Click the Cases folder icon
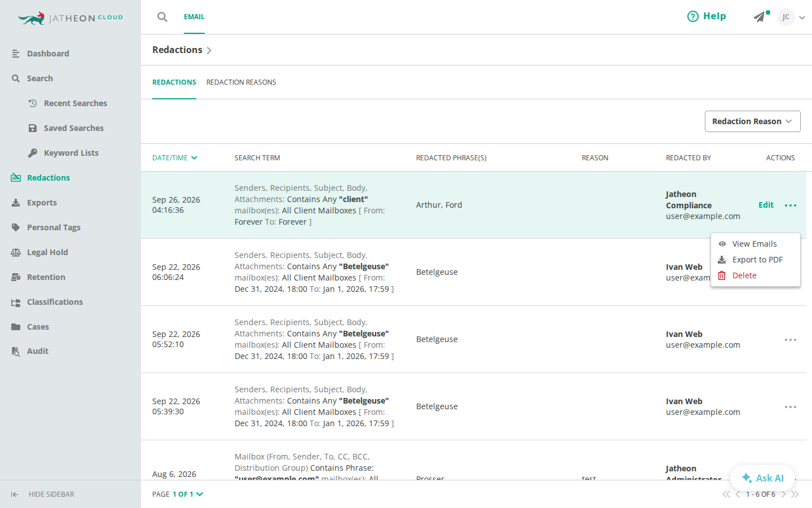The width and height of the screenshot is (812, 508). coord(16,327)
